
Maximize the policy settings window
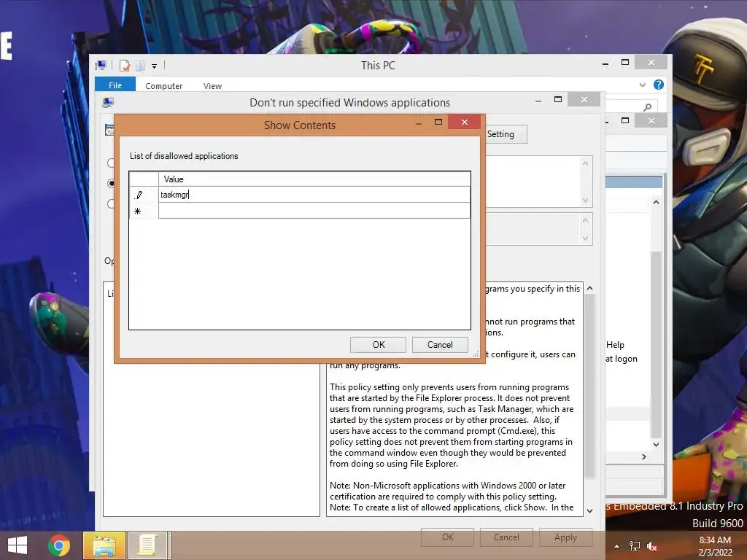point(558,99)
